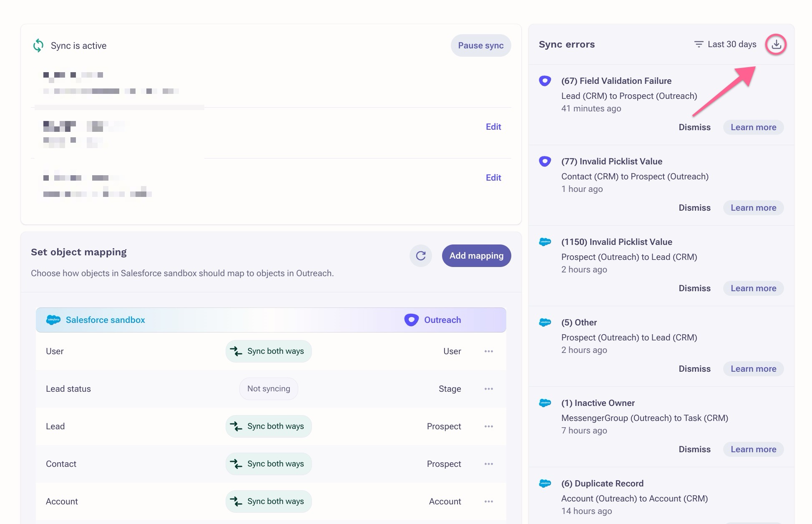The image size is (812, 524).
Task: Click Salesforce icon beside Inactive Owner error
Action: [545, 403]
